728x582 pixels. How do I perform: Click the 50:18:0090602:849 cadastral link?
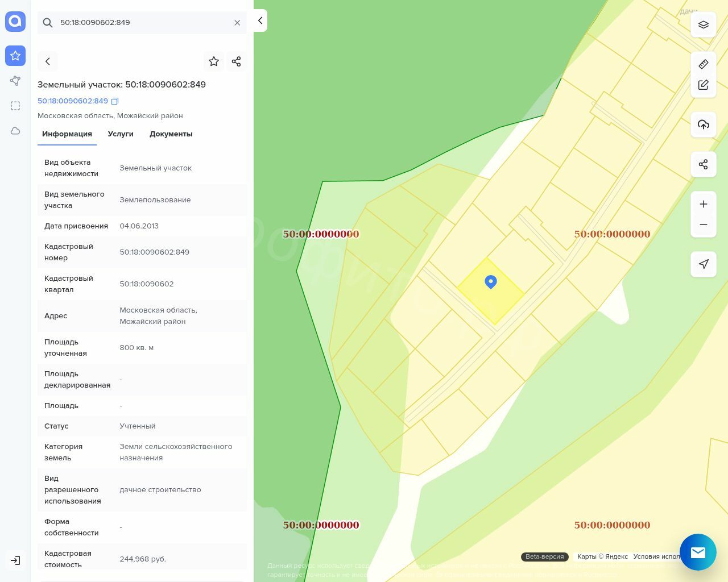point(73,101)
